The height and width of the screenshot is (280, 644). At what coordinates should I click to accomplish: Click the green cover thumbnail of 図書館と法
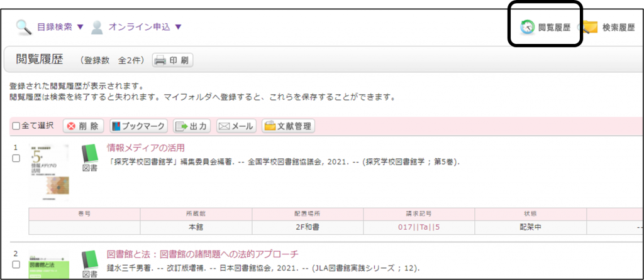(x=49, y=265)
